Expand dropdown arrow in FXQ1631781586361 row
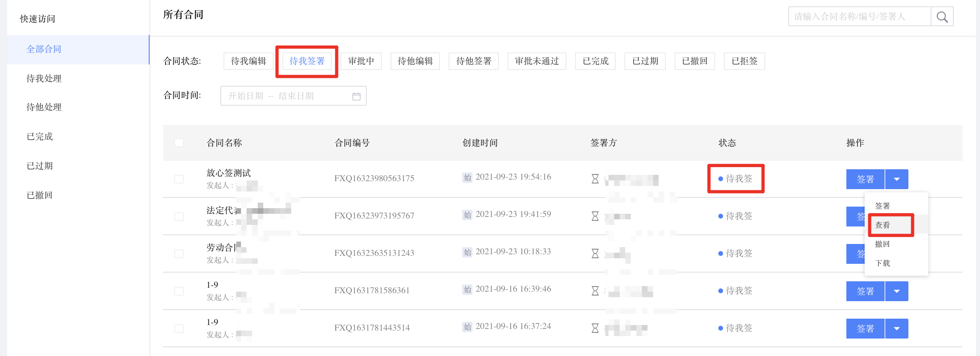 pos(897,291)
